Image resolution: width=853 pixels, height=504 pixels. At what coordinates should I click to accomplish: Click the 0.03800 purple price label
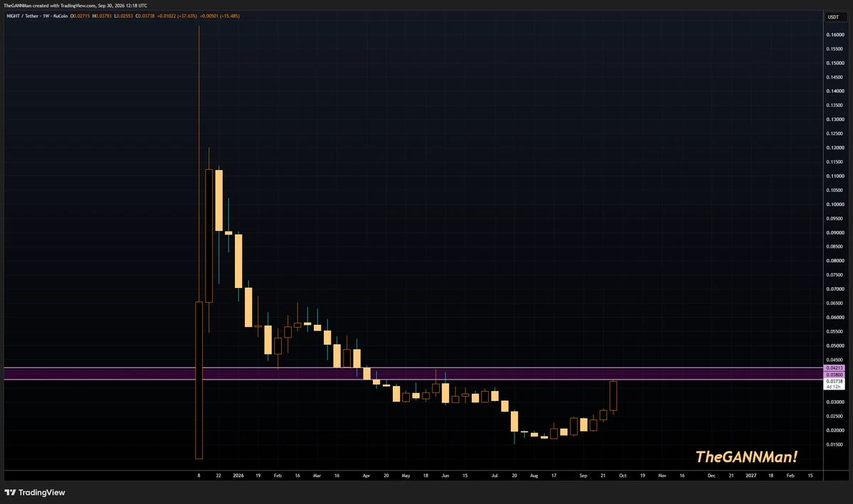pos(835,375)
